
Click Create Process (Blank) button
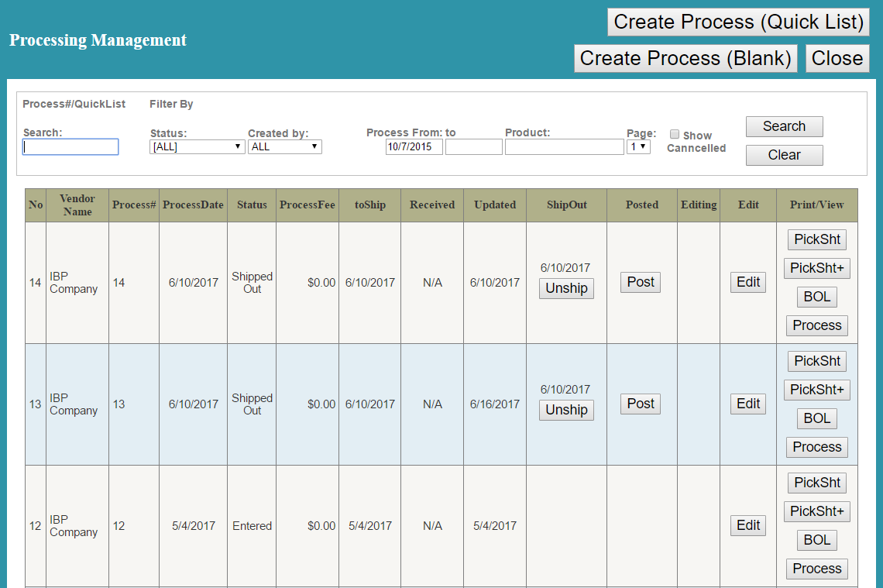[685, 59]
